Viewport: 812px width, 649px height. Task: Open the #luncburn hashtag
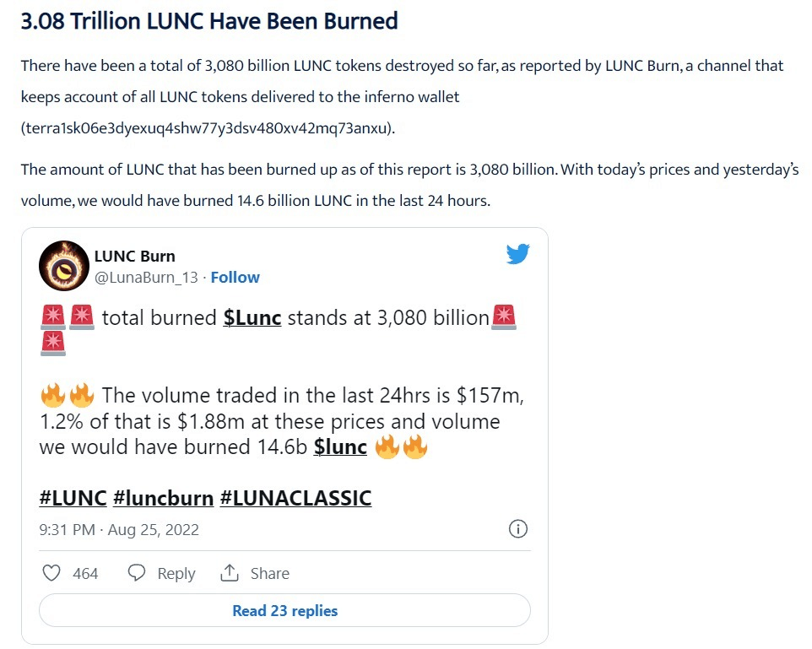pyautogui.click(x=163, y=498)
